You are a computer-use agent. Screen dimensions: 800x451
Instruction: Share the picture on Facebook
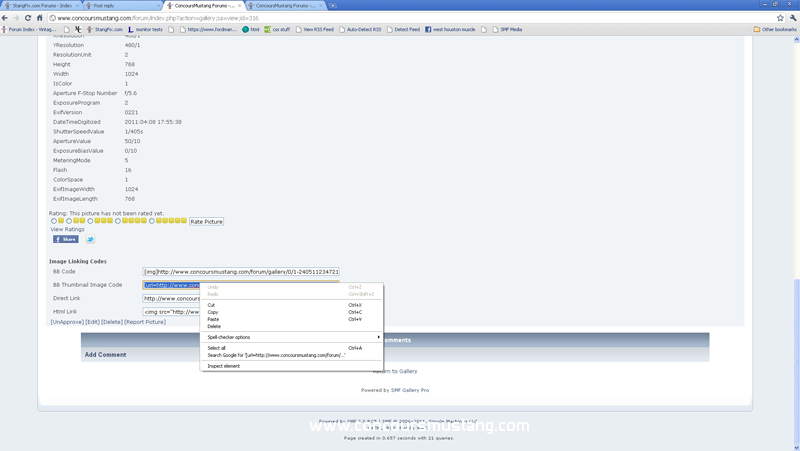pos(66,239)
